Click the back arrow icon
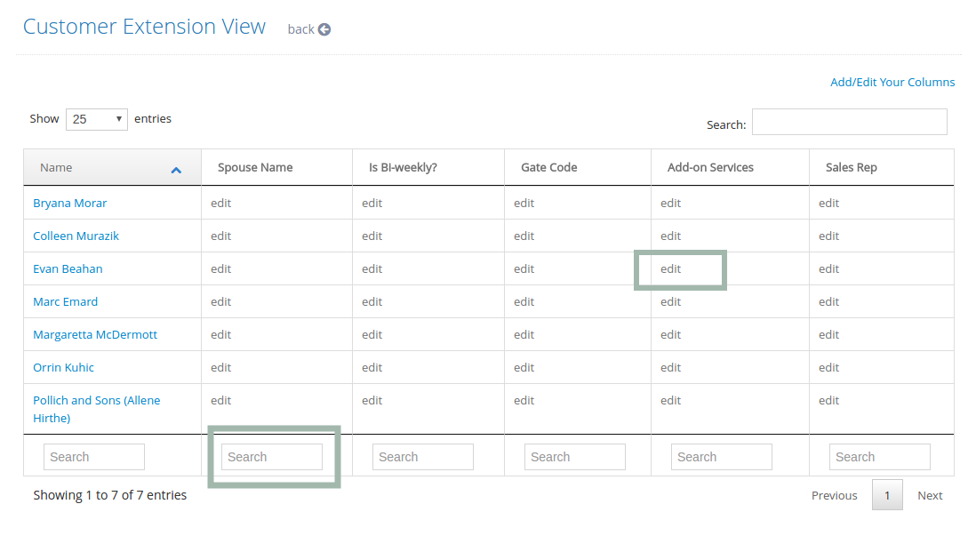976x560 pixels. click(x=324, y=29)
